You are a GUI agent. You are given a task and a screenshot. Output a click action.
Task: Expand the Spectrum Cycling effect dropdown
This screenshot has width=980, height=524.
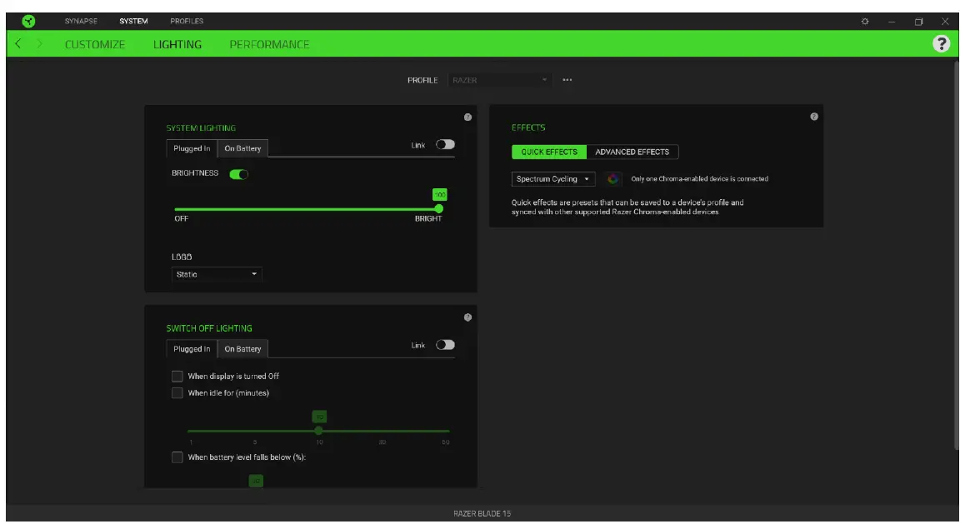[x=553, y=179]
